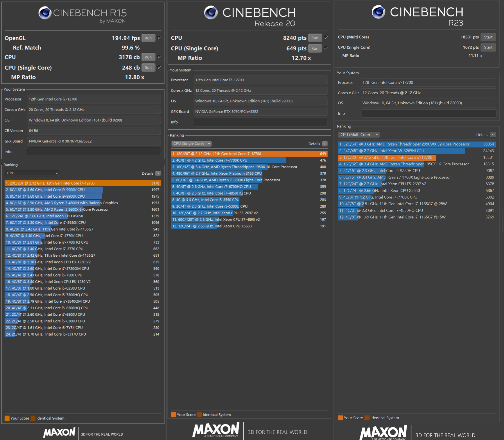Image resolution: width=504 pixels, height=440 pixels.
Task: Click the orange Your Score swatch in R20
Action: pyautogui.click(x=173, y=415)
